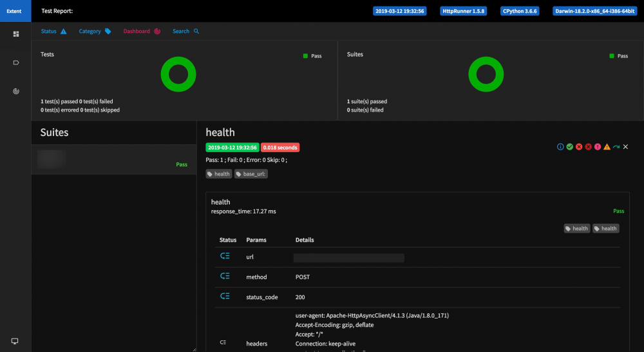The image size is (644, 352).
Task: Click the Pass: 1 ; Fail: 0 summary line
Action: [247, 160]
